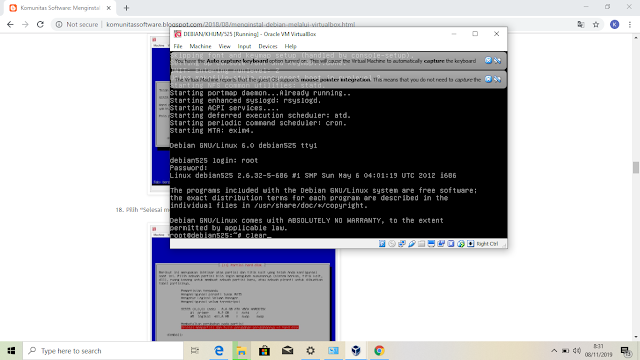Open the View menu in VirtualBox
Viewport: 640px width, 360px height.
click(224, 46)
